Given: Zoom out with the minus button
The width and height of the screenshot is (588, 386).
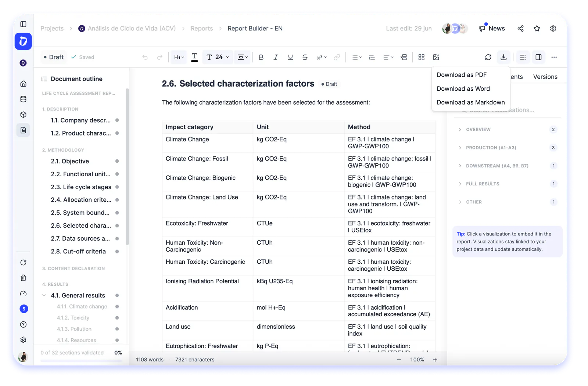Looking at the screenshot, I should pos(399,360).
